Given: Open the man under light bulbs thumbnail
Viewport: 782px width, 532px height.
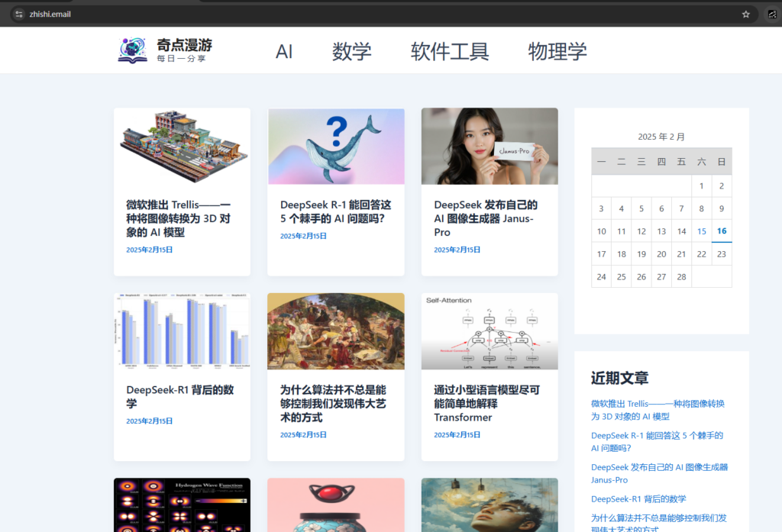Looking at the screenshot, I should point(490,505).
